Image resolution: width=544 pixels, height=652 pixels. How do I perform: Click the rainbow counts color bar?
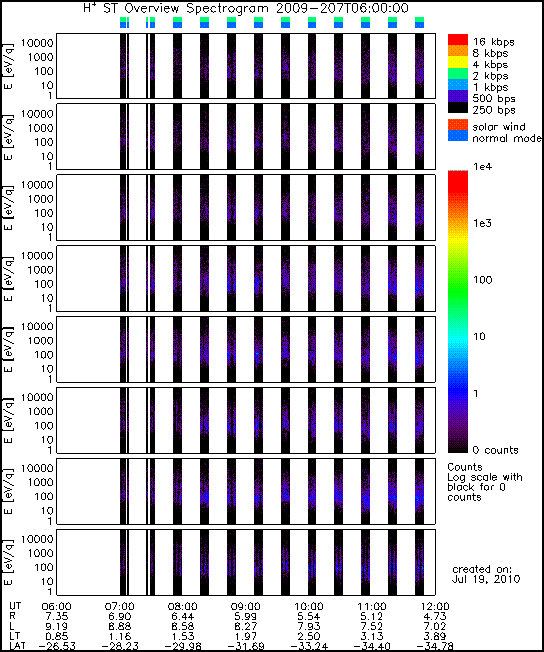[x=458, y=311]
